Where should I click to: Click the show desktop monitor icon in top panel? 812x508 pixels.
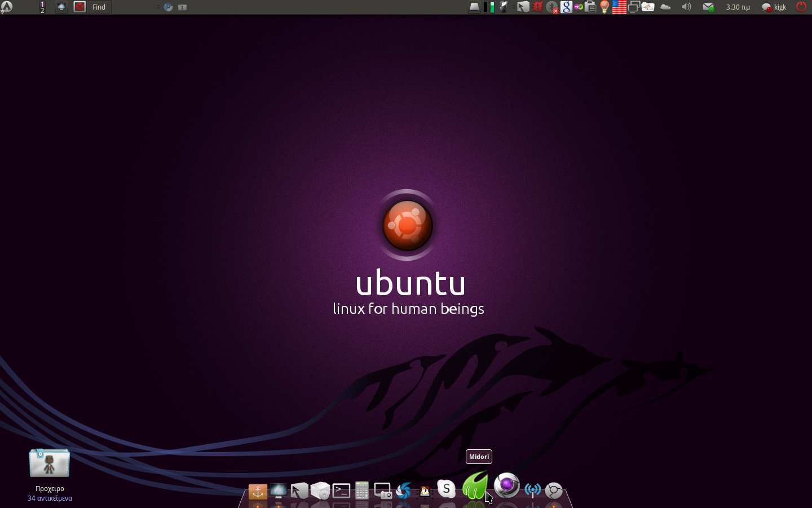pos(61,7)
